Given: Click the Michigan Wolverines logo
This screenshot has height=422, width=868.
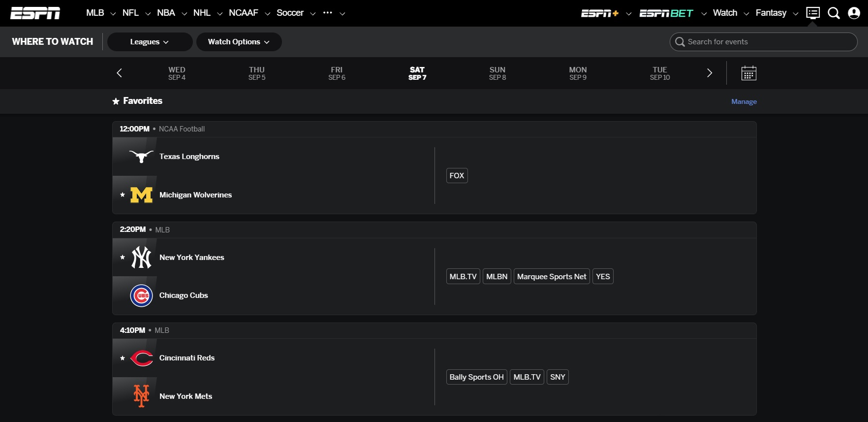Looking at the screenshot, I should point(141,195).
